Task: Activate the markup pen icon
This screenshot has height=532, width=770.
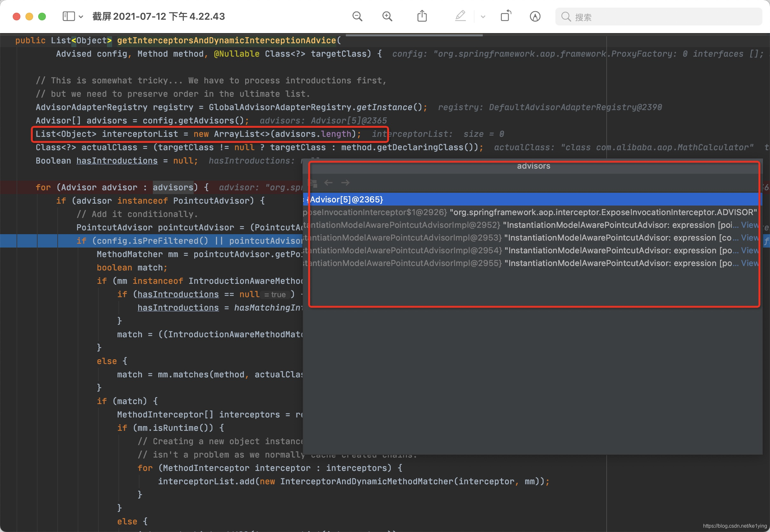Action: click(460, 16)
